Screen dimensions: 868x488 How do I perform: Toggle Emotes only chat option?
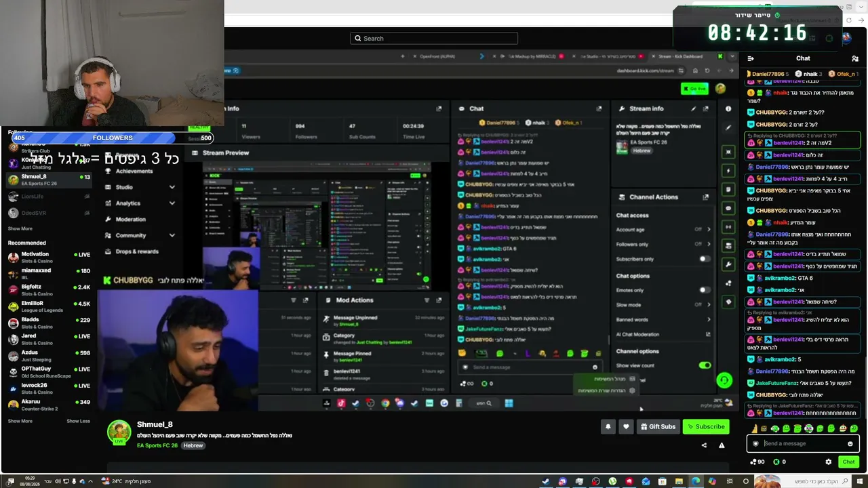click(x=705, y=290)
